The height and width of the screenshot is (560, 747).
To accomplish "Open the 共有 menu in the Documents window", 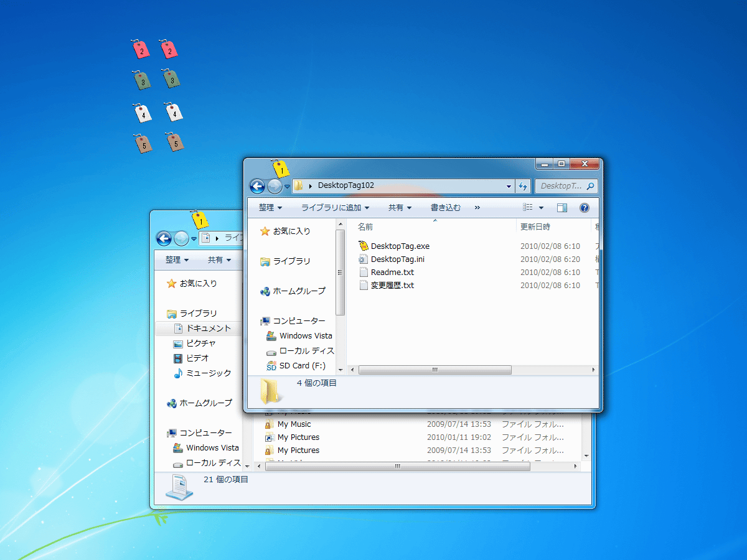I will point(219,259).
